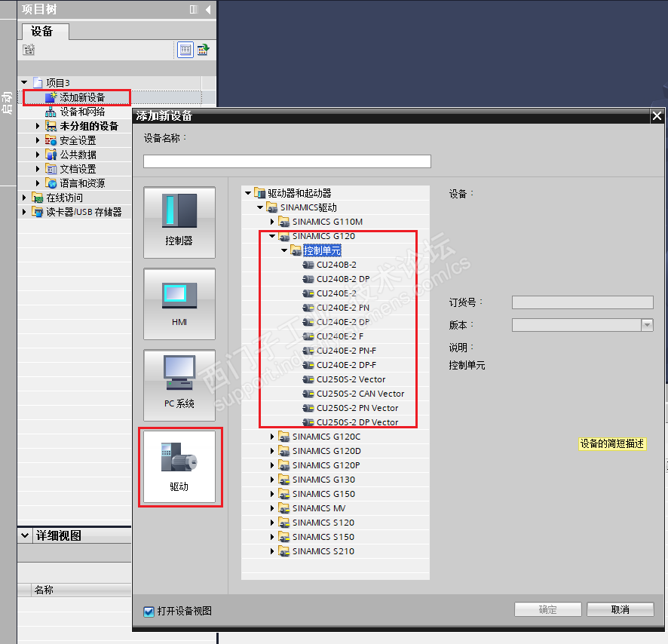Expand 未分组的设备 in project tree
This screenshot has width=668, height=644.
pyautogui.click(x=38, y=126)
